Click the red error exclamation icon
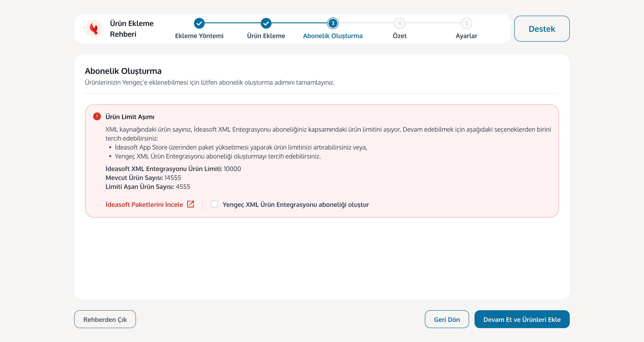This screenshot has height=342, width=644. click(97, 116)
